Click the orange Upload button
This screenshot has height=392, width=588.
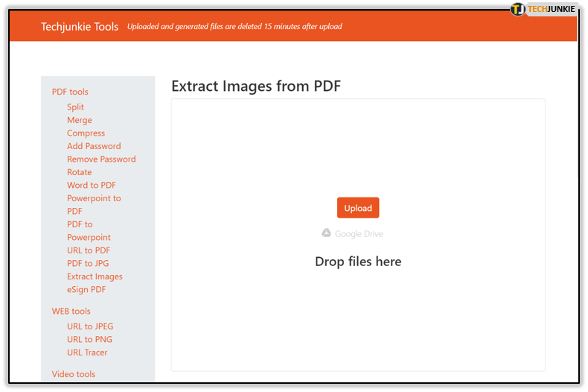click(x=358, y=208)
